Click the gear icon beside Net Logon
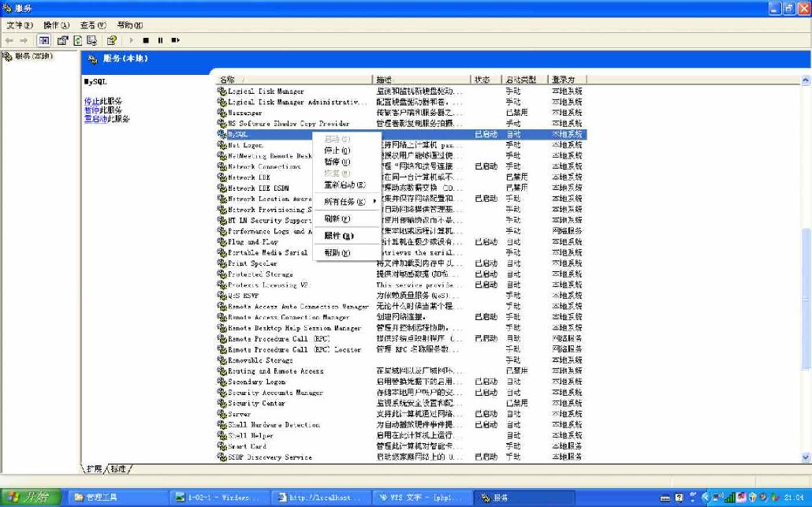The width and height of the screenshot is (812, 507). [x=222, y=145]
